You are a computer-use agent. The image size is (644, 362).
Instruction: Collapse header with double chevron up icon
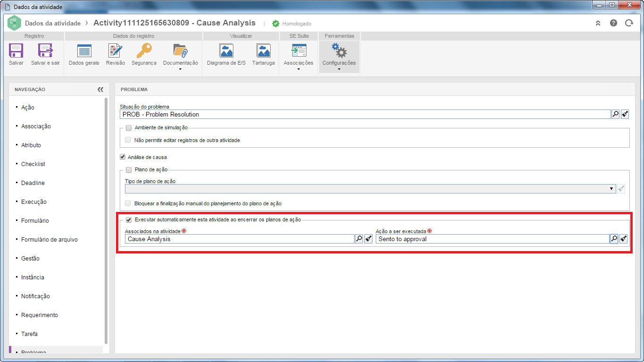tap(598, 23)
